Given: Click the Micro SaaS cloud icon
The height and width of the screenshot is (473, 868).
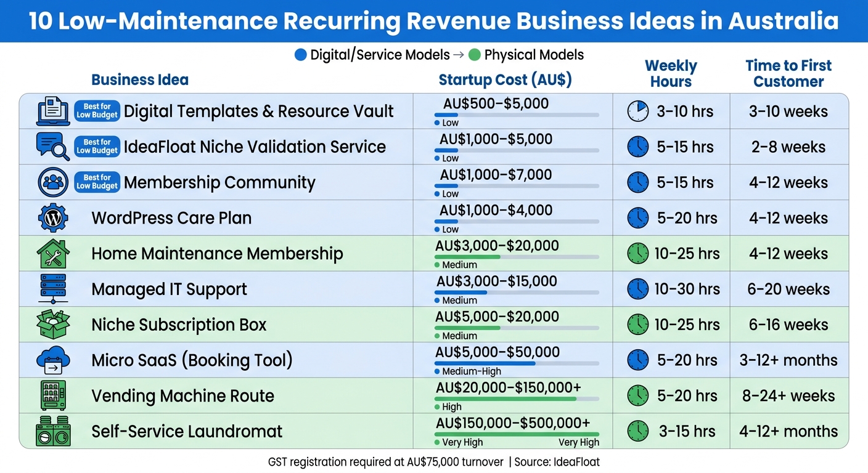Looking at the screenshot, I should (x=53, y=360).
